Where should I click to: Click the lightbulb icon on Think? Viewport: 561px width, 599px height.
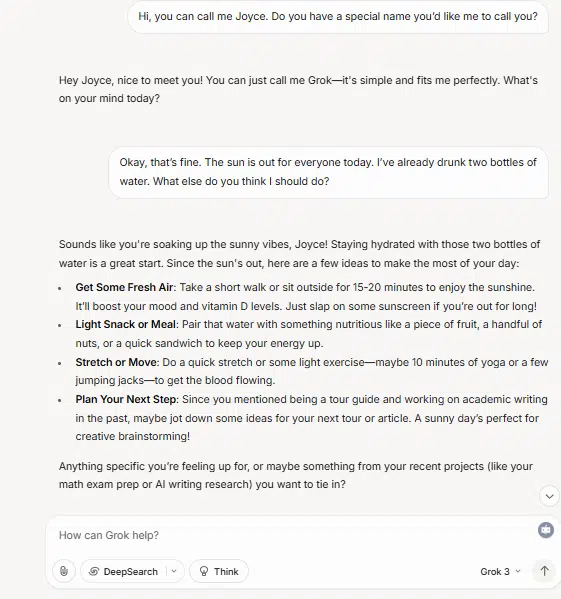(204, 571)
